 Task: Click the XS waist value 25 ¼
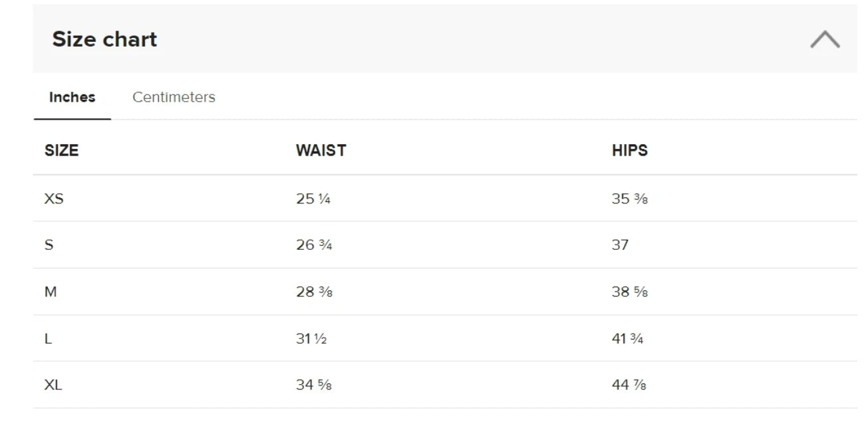[x=313, y=199]
